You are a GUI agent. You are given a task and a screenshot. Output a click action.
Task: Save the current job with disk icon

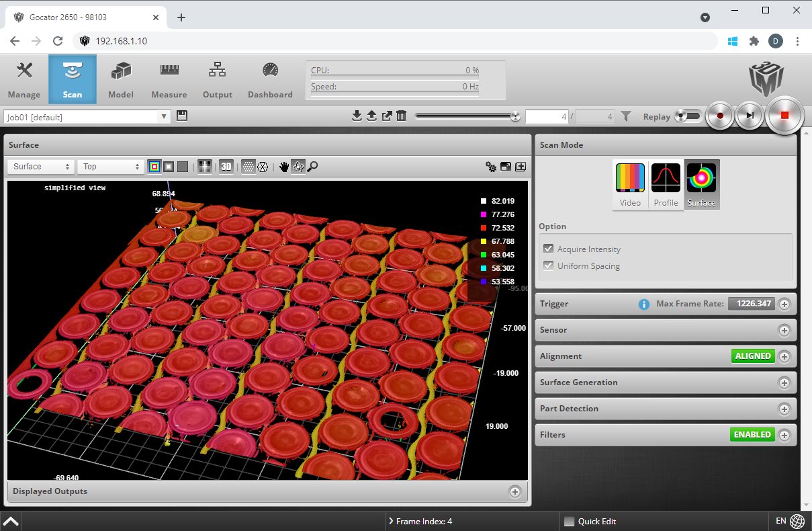coord(182,116)
